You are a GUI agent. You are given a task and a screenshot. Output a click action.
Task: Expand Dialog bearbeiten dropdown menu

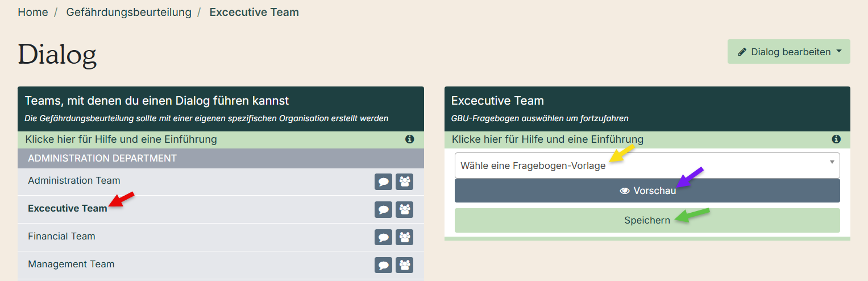[x=789, y=52]
